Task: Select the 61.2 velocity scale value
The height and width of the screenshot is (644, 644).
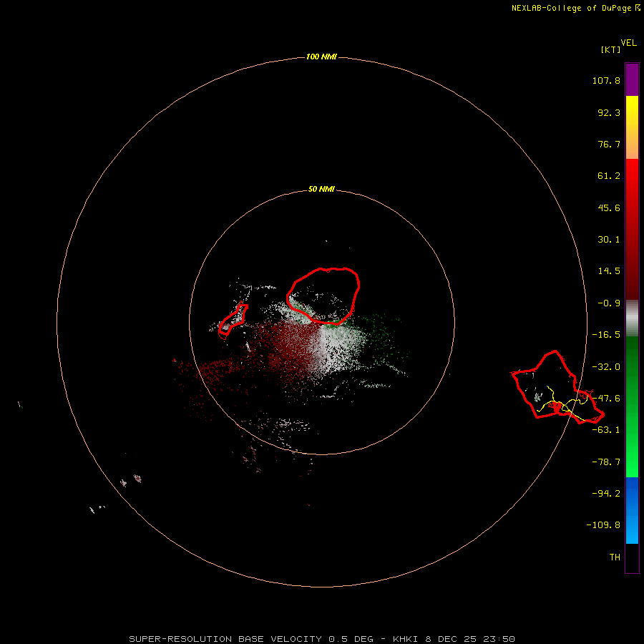Action: point(609,176)
